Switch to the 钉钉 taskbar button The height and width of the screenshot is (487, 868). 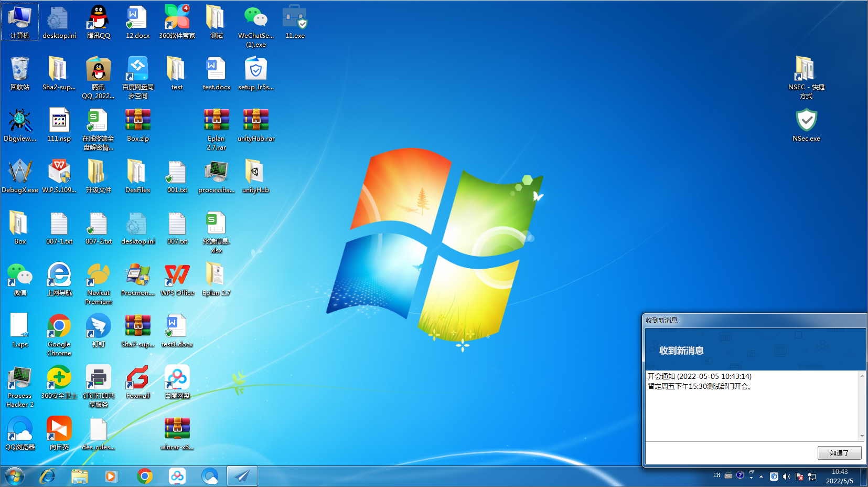click(x=242, y=477)
